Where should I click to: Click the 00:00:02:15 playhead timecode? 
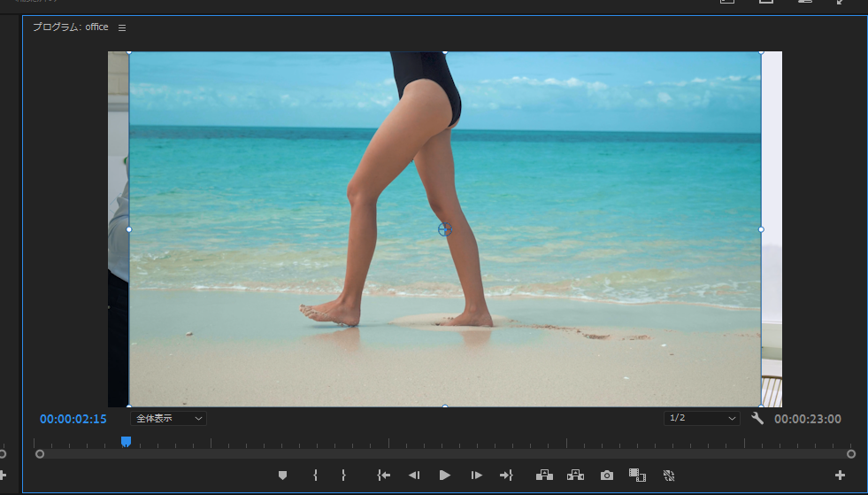point(73,419)
